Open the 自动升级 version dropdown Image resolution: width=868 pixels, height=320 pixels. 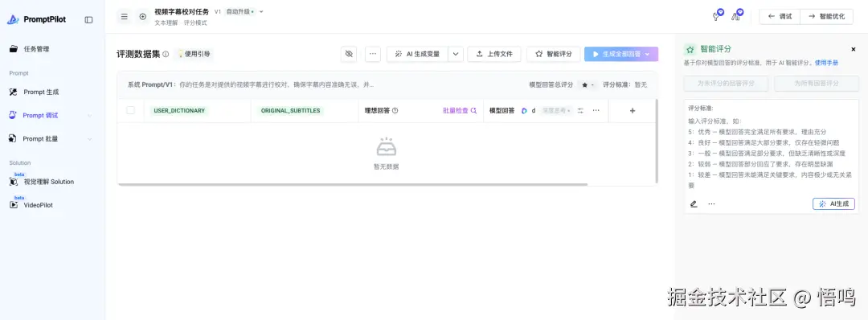tap(244, 11)
